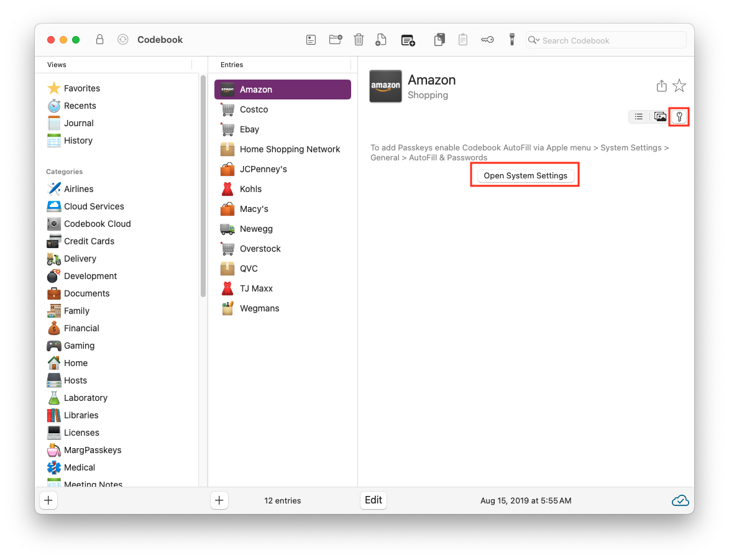Open the search options magnifier dropdown
The image size is (729, 560).
pyautogui.click(x=534, y=40)
